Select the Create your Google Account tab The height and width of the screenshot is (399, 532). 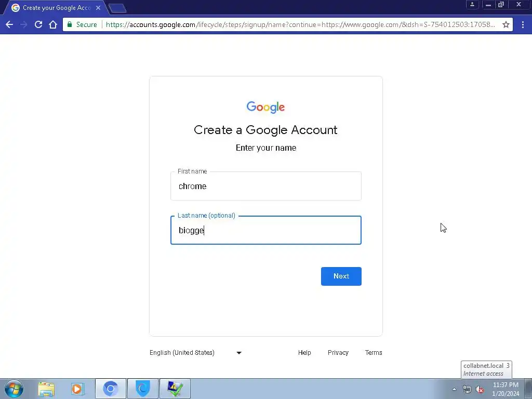pos(56,7)
